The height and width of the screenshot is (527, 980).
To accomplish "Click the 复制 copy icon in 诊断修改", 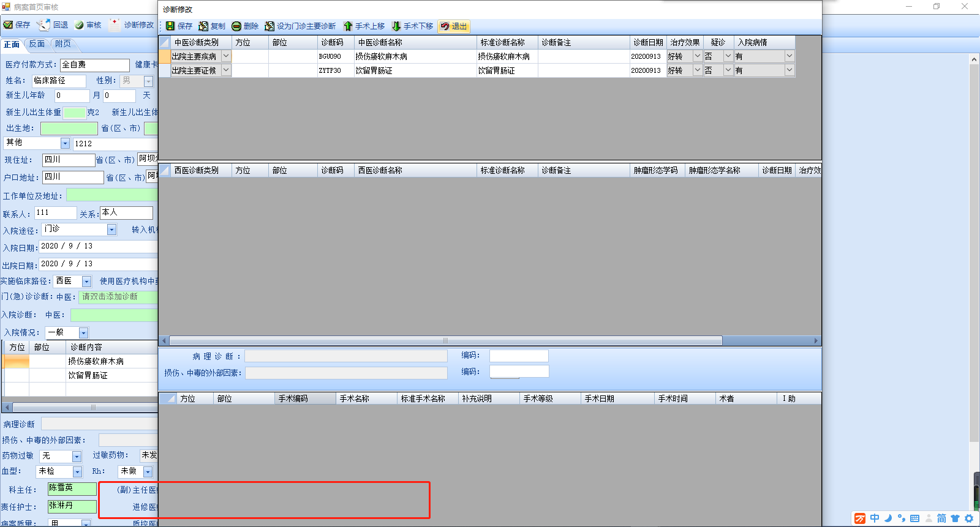I will pos(203,26).
